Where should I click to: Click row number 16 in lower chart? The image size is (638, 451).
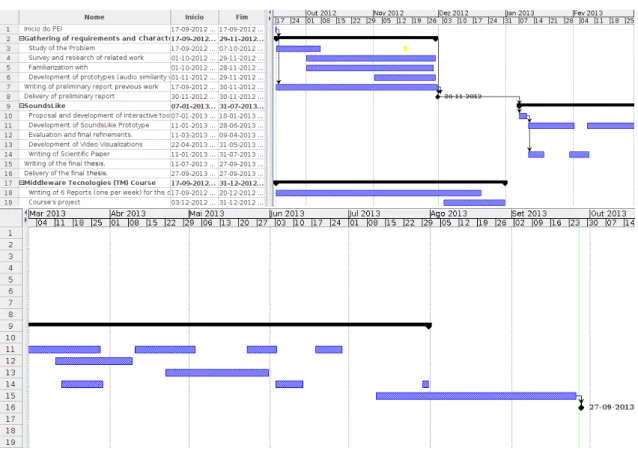pos(10,407)
